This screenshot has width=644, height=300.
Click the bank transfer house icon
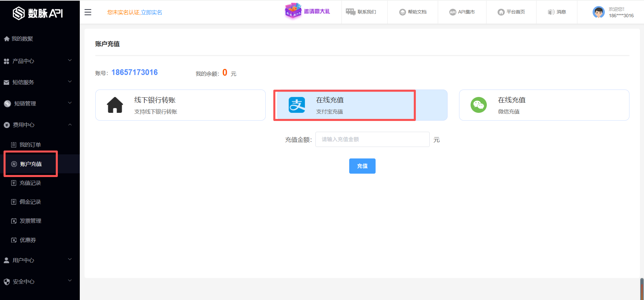coord(115,105)
